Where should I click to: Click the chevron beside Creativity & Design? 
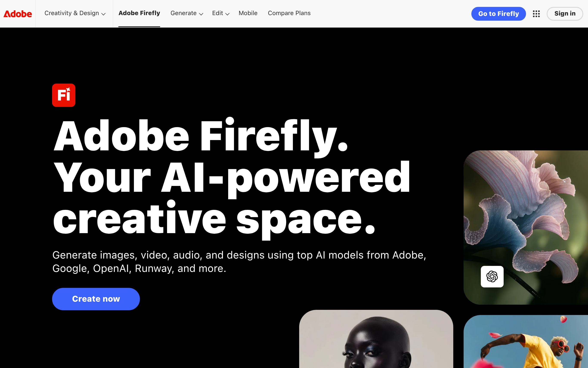tap(104, 14)
